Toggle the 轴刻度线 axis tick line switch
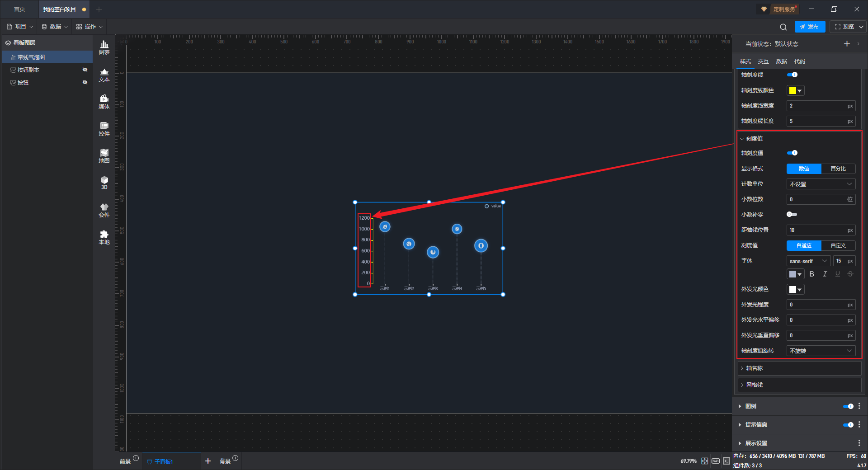 (x=792, y=75)
